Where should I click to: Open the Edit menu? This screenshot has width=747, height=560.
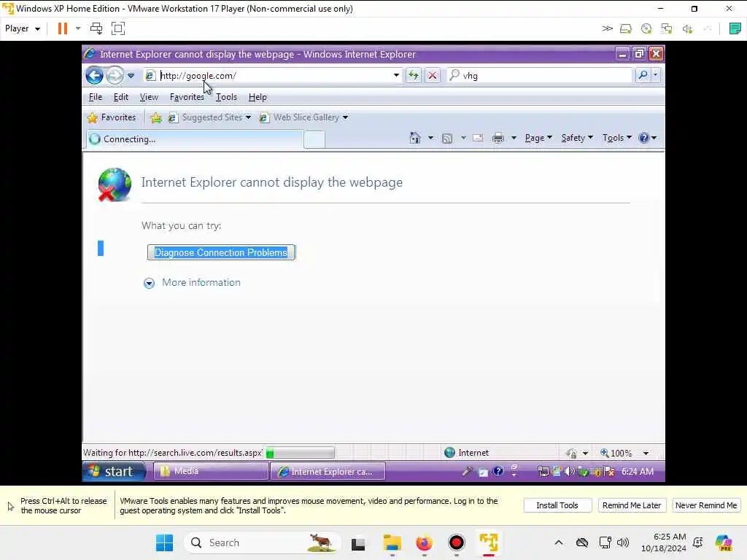coord(120,97)
